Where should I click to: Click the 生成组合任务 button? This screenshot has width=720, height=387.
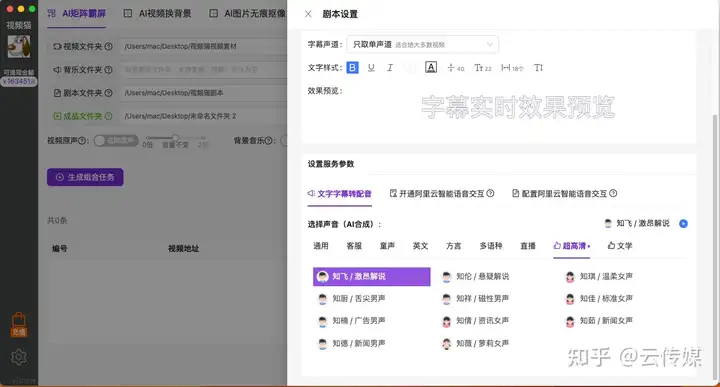tap(85, 177)
